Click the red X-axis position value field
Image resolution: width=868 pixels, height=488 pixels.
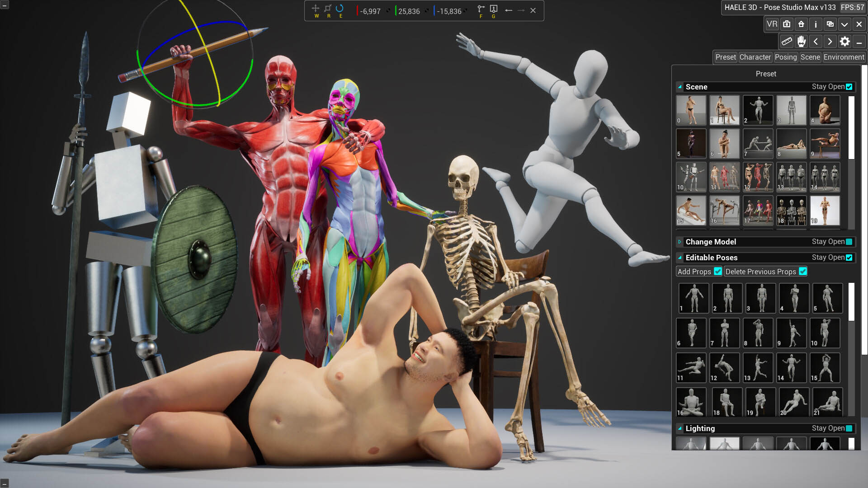pyautogui.click(x=370, y=11)
